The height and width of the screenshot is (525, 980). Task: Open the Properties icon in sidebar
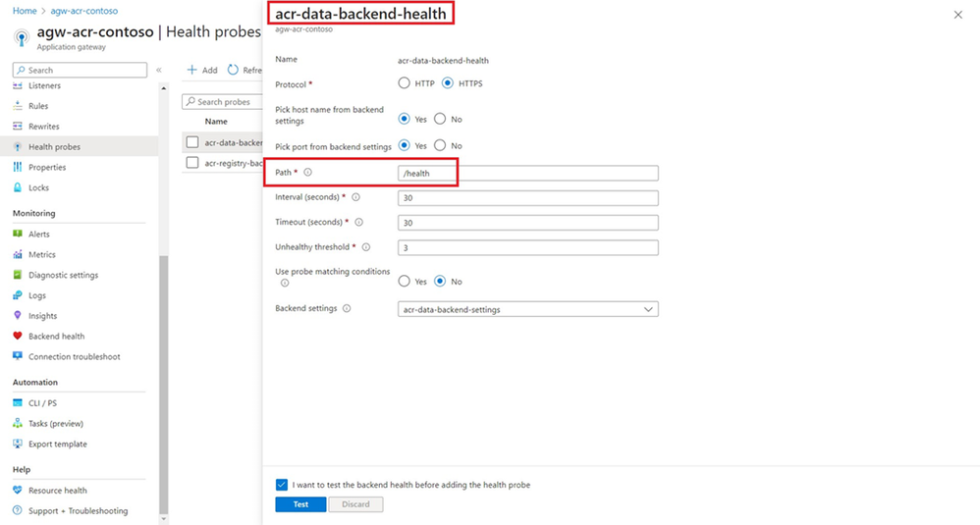pyautogui.click(x=18, y=167)
